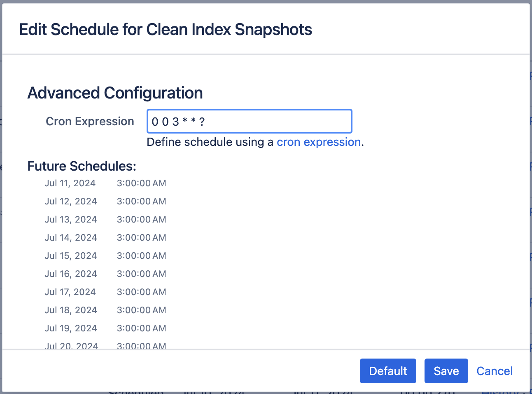Open the cron expression help link
This screenshot has height=394, width=532.
318,142
